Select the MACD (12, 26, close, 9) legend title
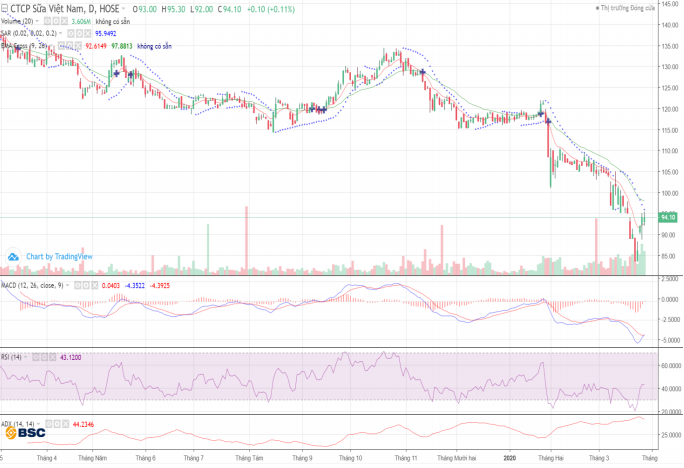The image size is (684, 468). (x=32, y=285)
